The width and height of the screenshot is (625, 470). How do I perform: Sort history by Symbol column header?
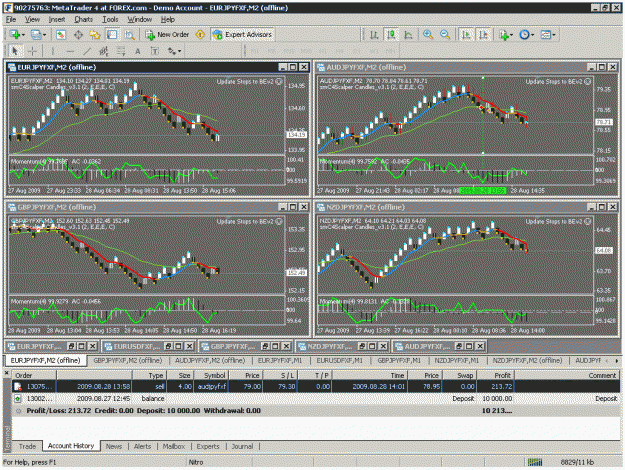[x=211, y=375]
